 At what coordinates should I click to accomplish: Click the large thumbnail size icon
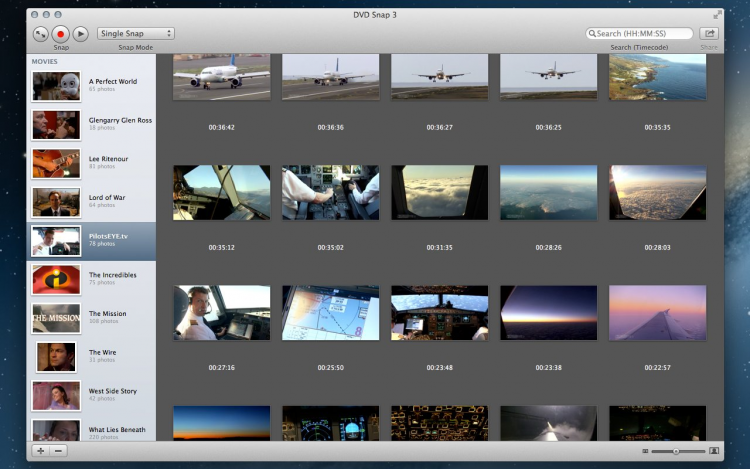point(714,451)
